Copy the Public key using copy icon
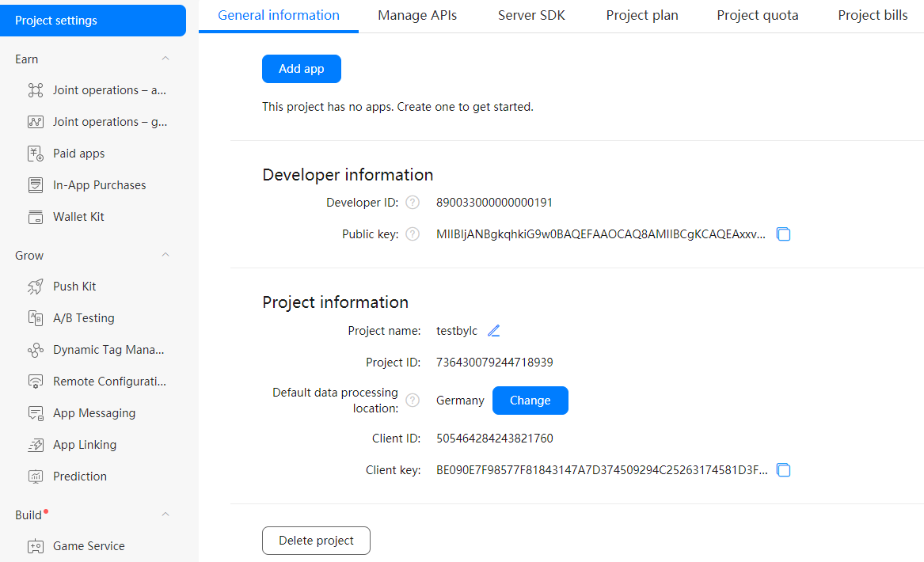Screen dimensions: 924x562 tap(783, 234)
